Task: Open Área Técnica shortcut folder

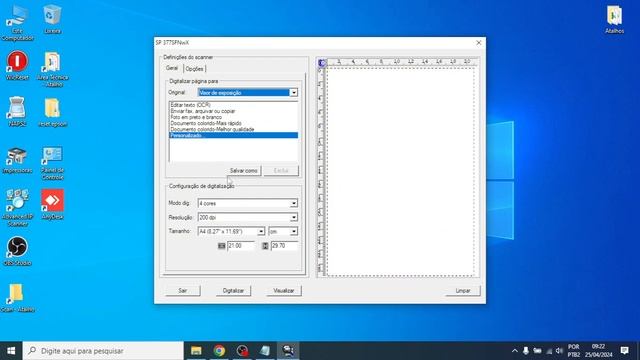Action: pyautogui.click(x=52, y=69)
